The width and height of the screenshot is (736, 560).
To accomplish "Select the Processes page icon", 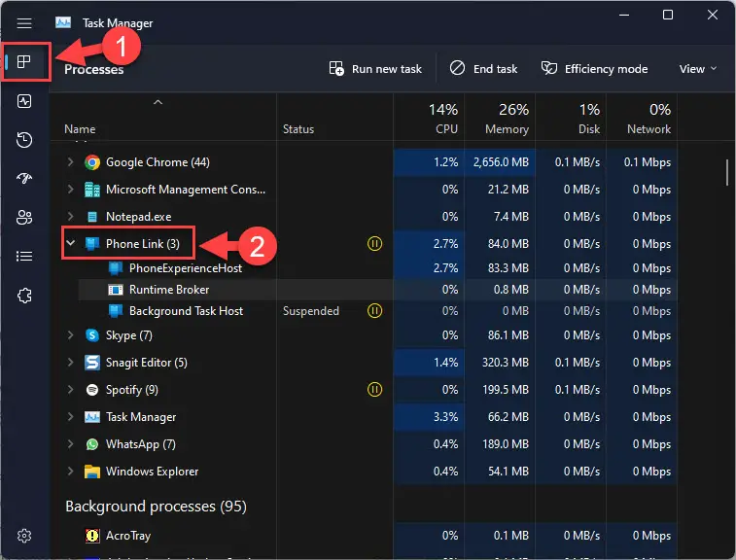I will click(24, 61).
